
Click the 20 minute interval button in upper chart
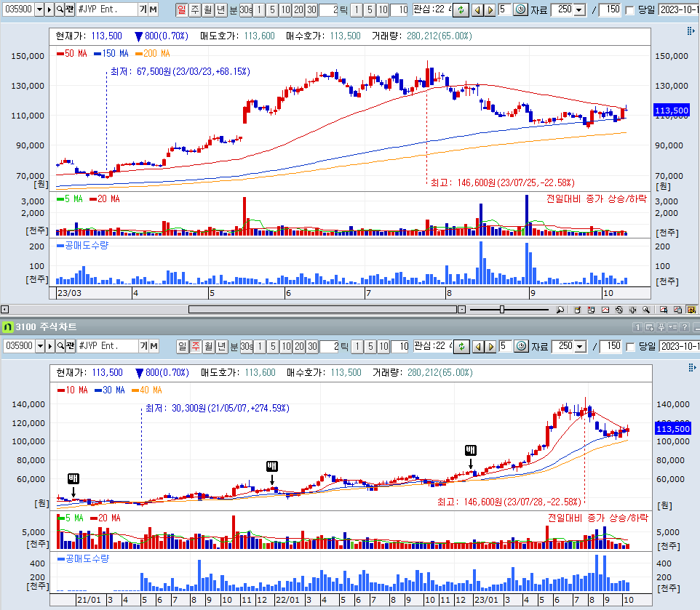point(298,9)
